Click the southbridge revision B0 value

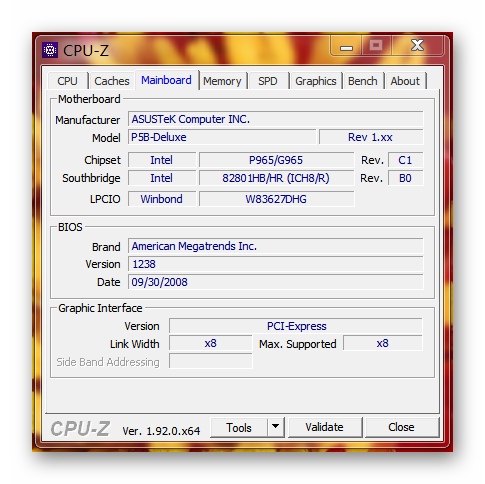tap(406, 178)
